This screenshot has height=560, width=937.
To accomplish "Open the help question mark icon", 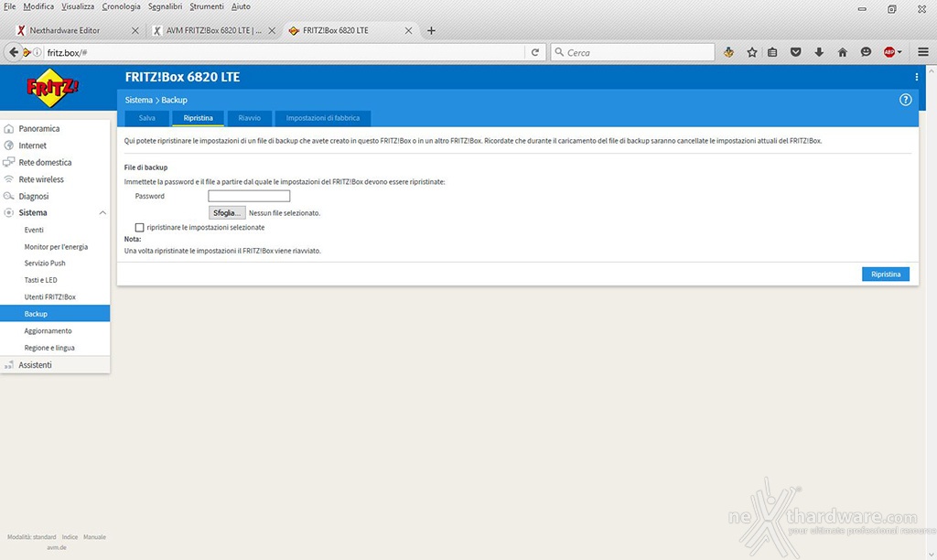I will (x=905, y=100).
